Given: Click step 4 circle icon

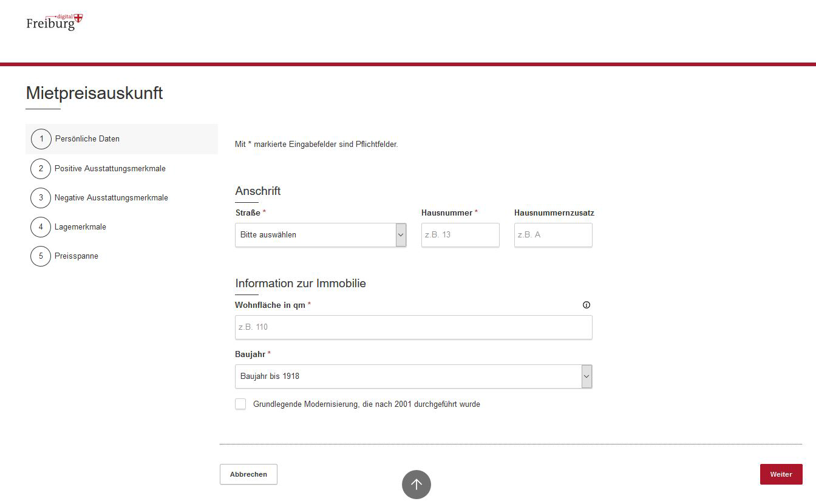Looking at the screenshot, I should [41, 227].
